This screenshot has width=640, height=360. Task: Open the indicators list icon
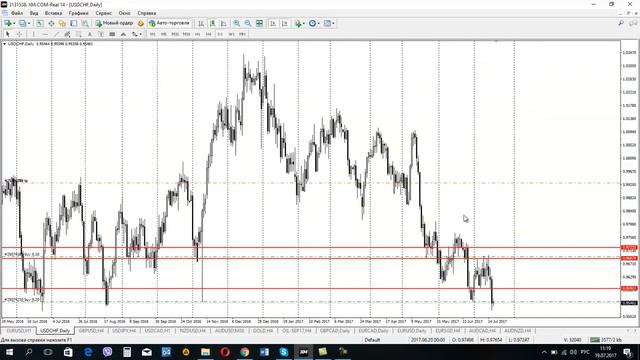click(298, 23)
